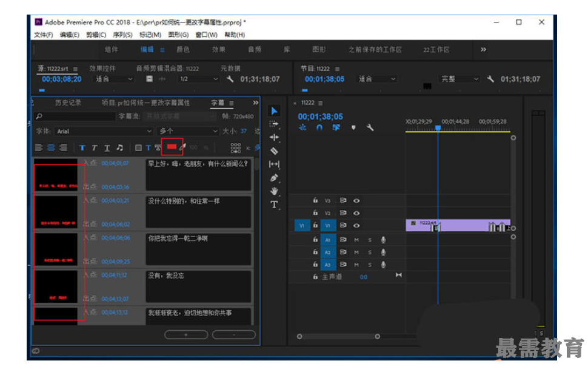Choose the Hand tool

click(x=274, y=191)
